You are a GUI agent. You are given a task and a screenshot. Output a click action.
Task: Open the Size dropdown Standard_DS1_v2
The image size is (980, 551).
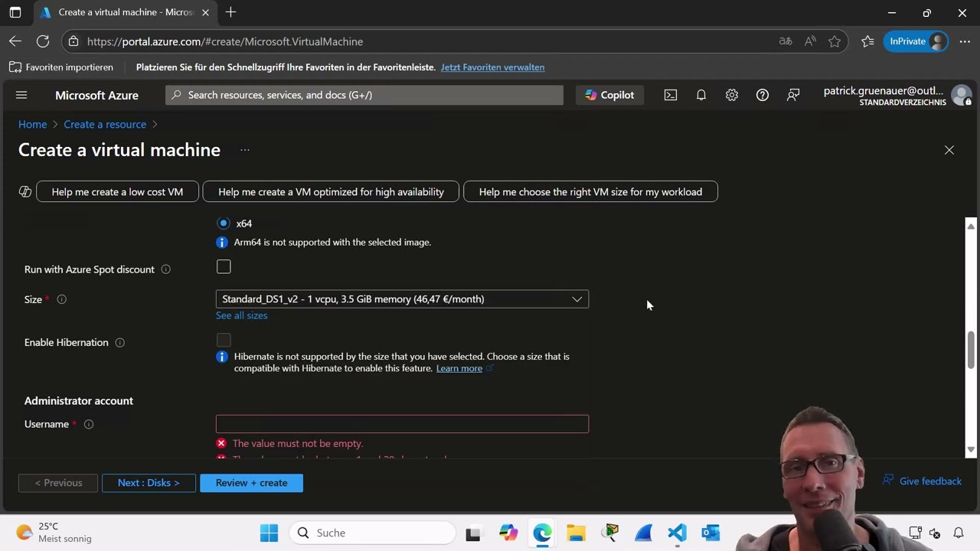[402, 299]
